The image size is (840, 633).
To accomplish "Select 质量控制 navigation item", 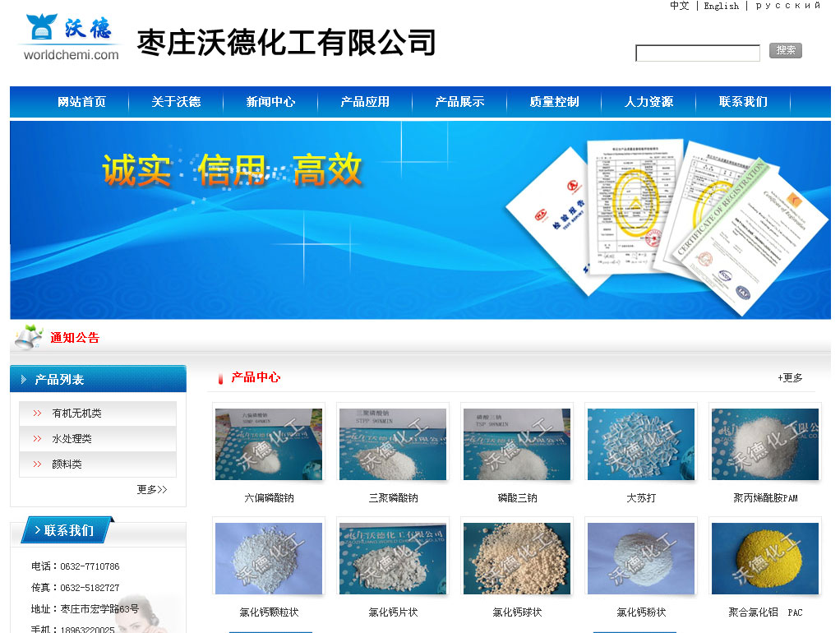I will click(x=554, y=102).
